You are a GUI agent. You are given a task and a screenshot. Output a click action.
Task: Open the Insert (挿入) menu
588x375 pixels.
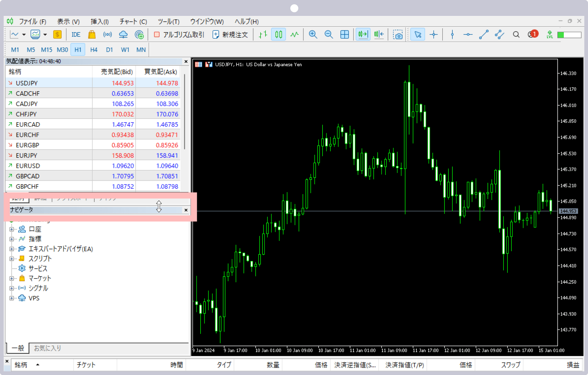(100, 21)
